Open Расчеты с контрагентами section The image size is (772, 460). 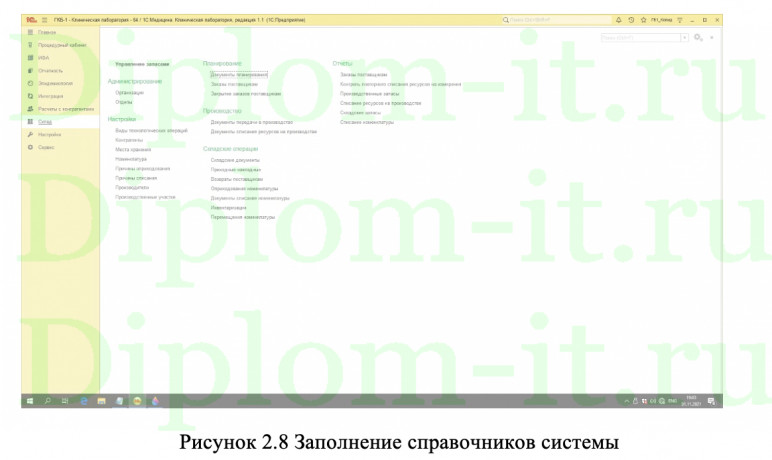click(66, 109)
